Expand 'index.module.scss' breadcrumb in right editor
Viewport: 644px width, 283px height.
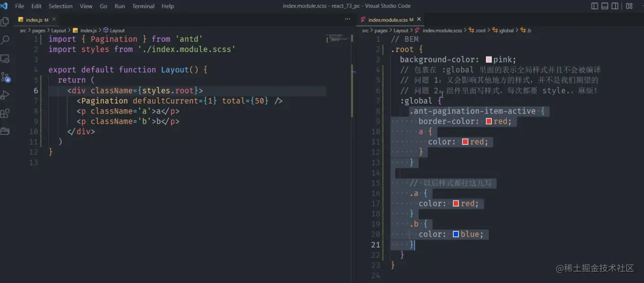[438, 30]
